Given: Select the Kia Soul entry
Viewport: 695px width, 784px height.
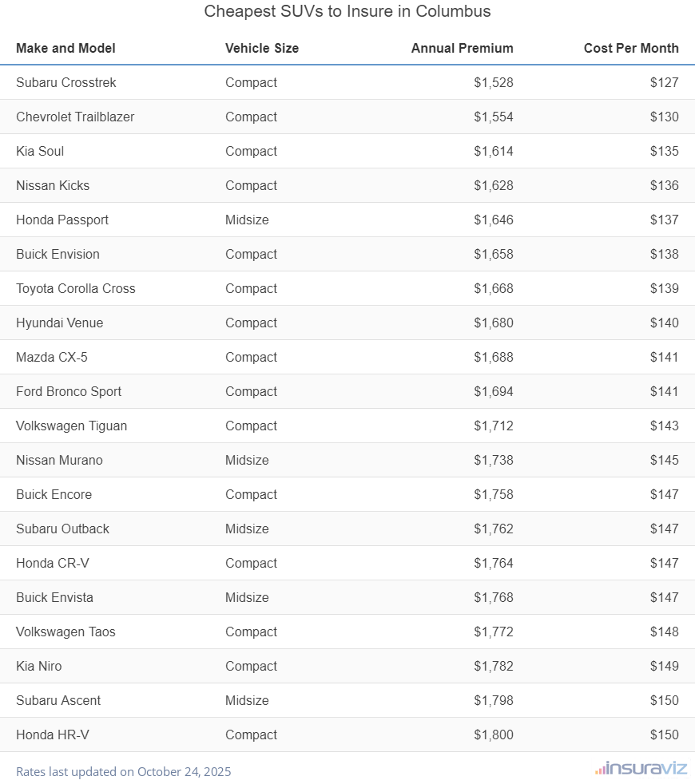Looking at the screenshot, I should [40, 151].
